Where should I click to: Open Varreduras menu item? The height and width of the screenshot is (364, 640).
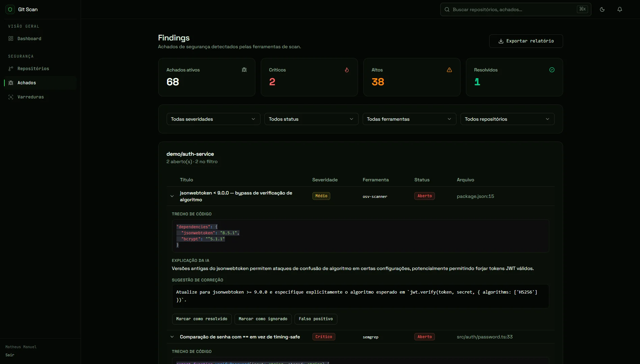(x=40, y=97)
